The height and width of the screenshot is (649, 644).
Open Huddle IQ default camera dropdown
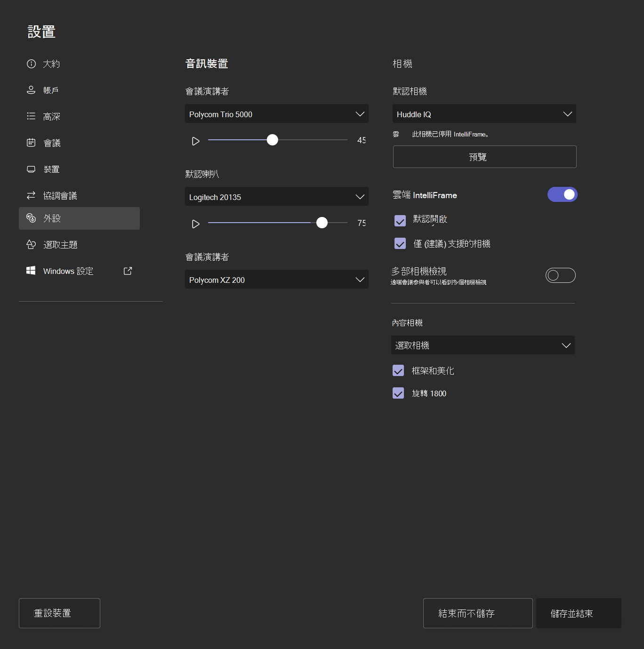(x=484, y=113)
